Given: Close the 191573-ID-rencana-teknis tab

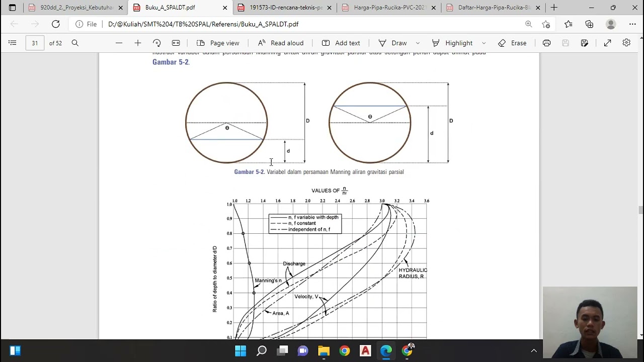Looking at the screenshot, I should [330, 8].
